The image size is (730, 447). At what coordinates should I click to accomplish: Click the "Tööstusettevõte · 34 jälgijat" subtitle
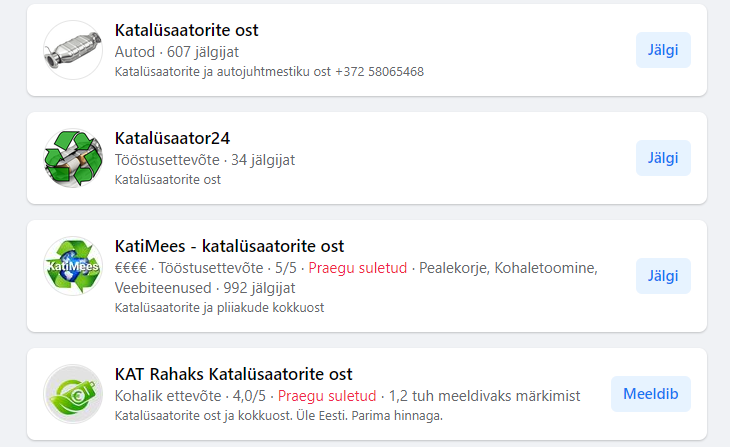205,159
